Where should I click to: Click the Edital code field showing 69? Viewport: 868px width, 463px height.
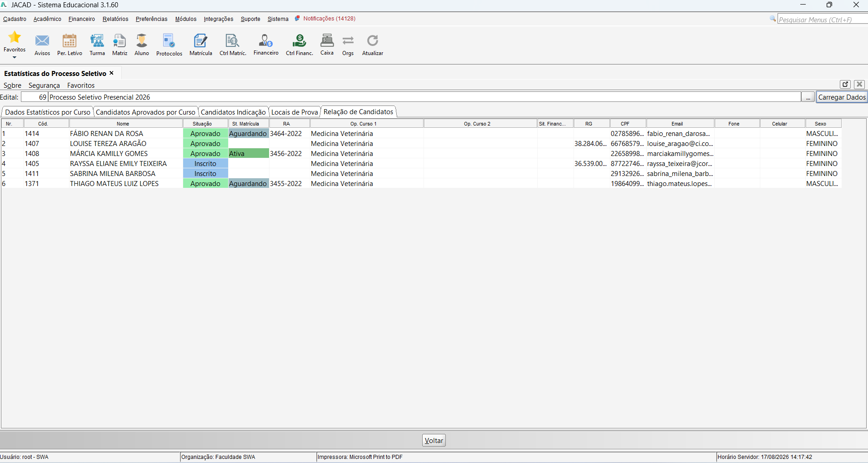click(x=35, y=97)
